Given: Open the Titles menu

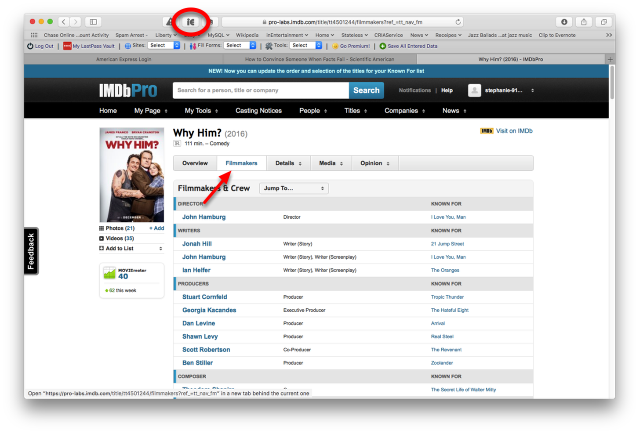Looking at the screenshot, I should (x=356, y=111).
